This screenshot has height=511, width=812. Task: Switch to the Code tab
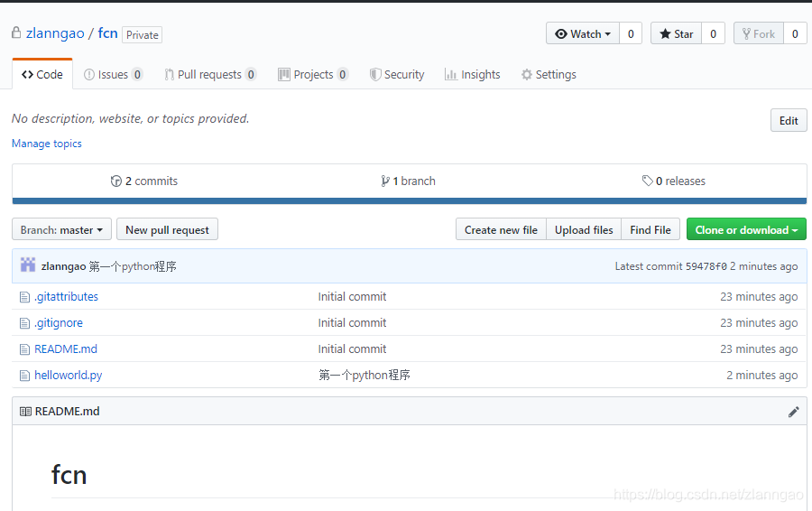(42, 75)
